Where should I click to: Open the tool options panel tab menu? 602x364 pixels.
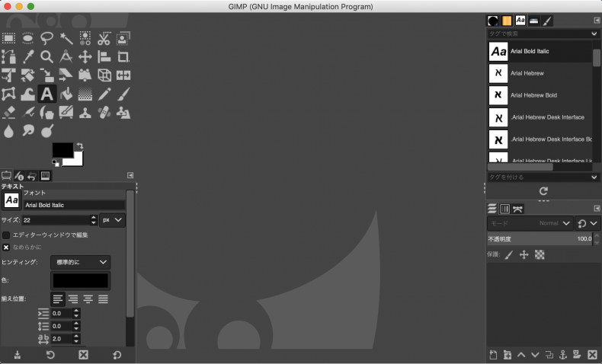coord(130,175)
